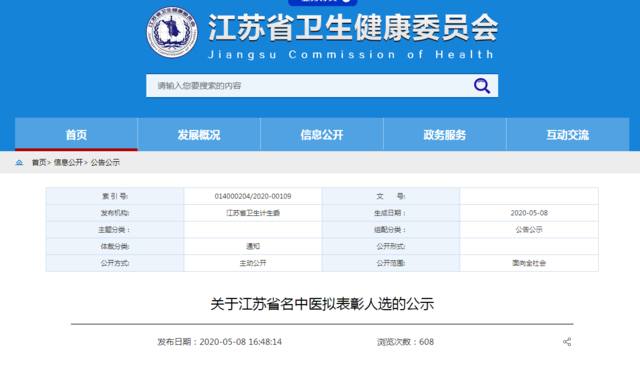Open the 首页 navigation tab

76,135
